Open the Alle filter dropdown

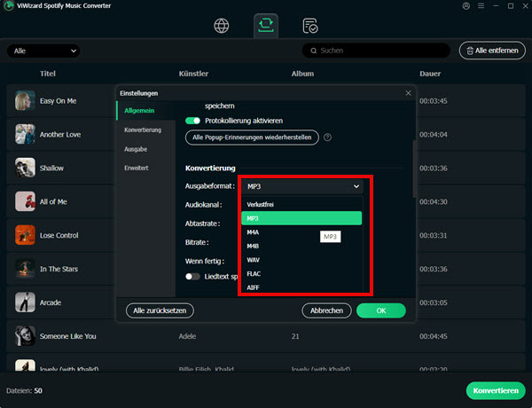(x=43, y=51)
